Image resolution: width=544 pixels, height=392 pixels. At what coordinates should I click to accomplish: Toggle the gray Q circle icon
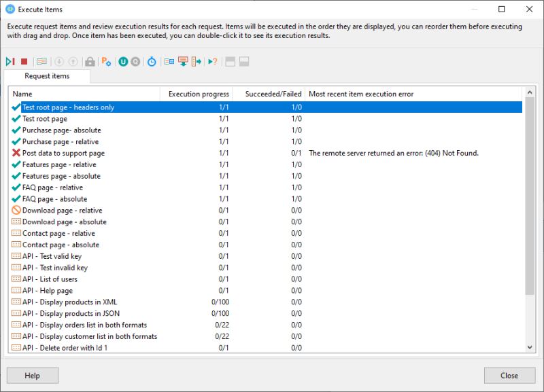tap(135, 62)
